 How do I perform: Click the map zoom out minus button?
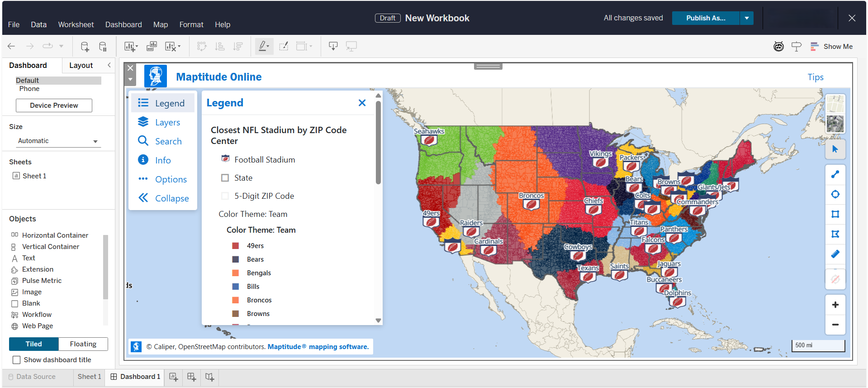click(835, 325)
